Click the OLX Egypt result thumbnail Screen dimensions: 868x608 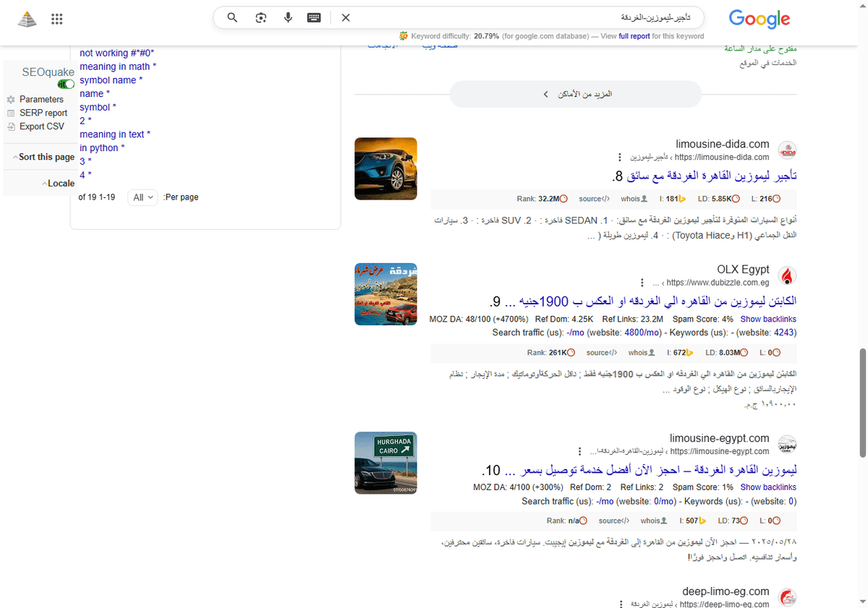coord(386,294)
